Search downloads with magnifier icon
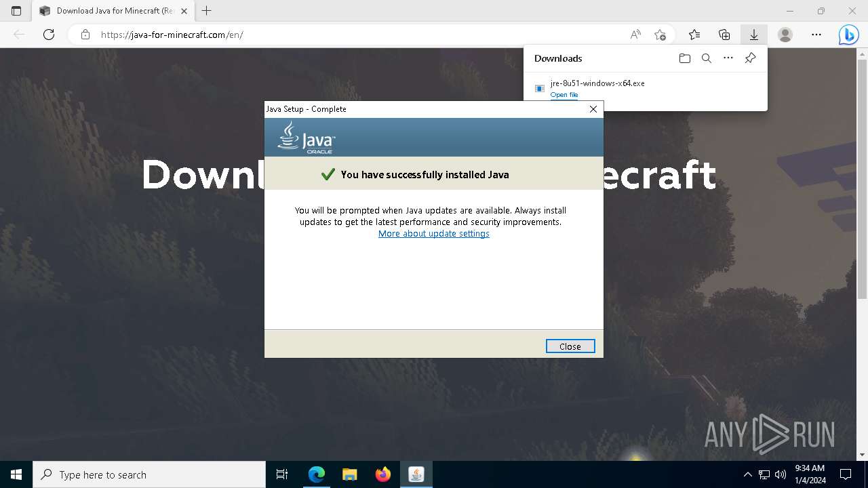Viewport: 868px width, 488px height. coord(707,58)
